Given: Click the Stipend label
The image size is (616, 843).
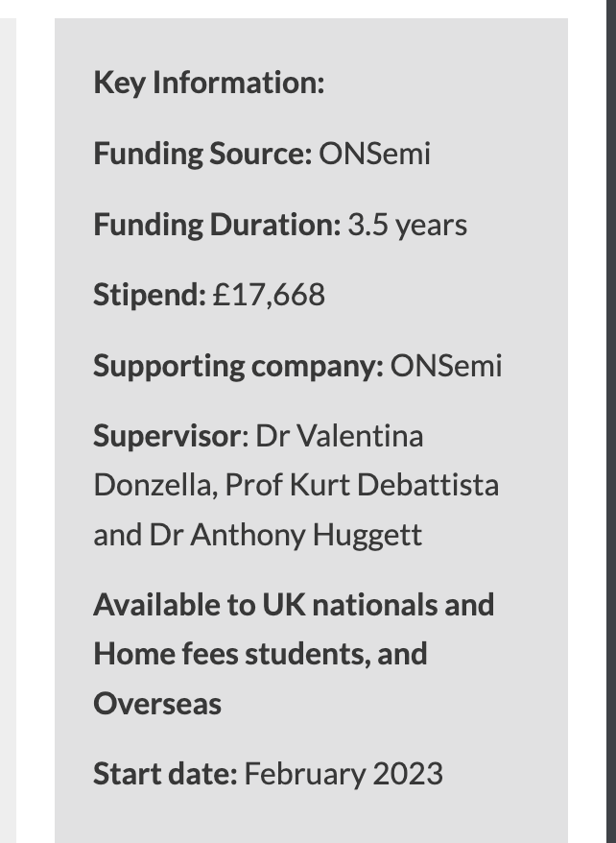Looking at the screenshot, I should tap(149, 295).
